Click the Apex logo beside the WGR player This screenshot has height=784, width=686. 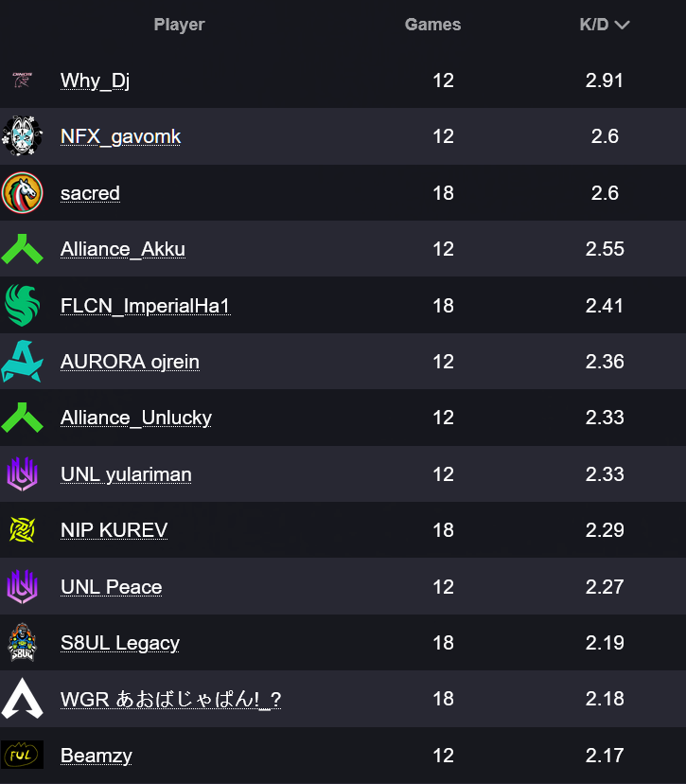22,699
